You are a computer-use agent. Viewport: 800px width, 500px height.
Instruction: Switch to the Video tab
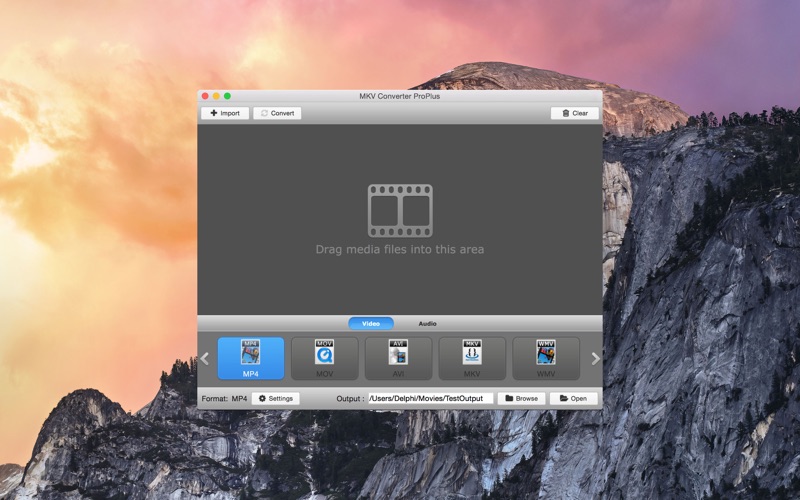(371, 323)
